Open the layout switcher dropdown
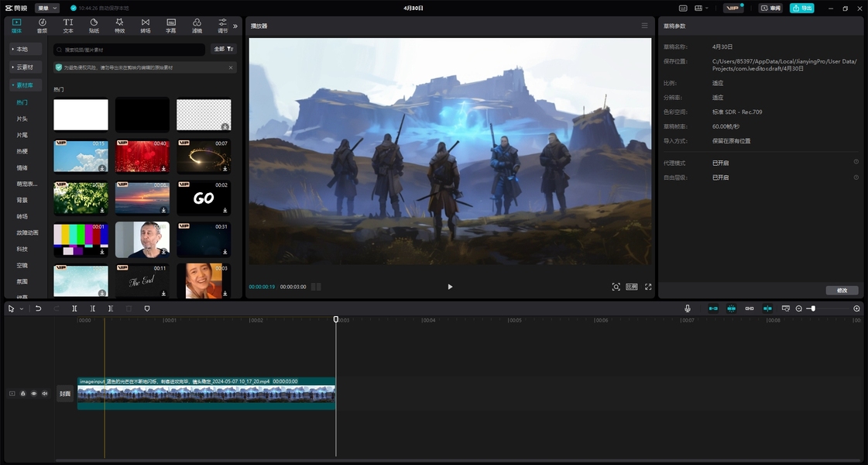 701,9
